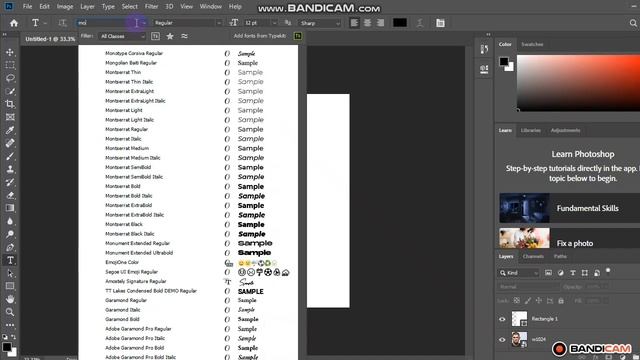Show favorite fonts star filter

click(x=170, y=36)
